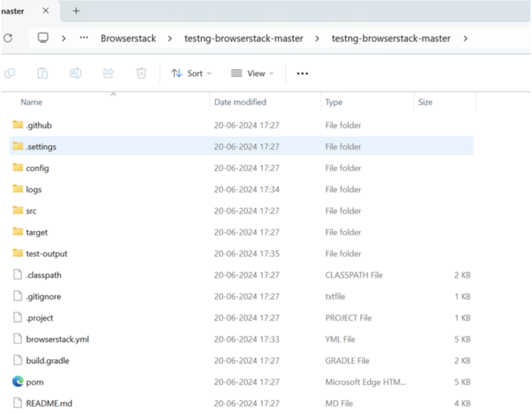Expand chevron after last testng-browserstack-master breadcrumb
This screenshot has height=414, width=532.
tap(465, 38)
